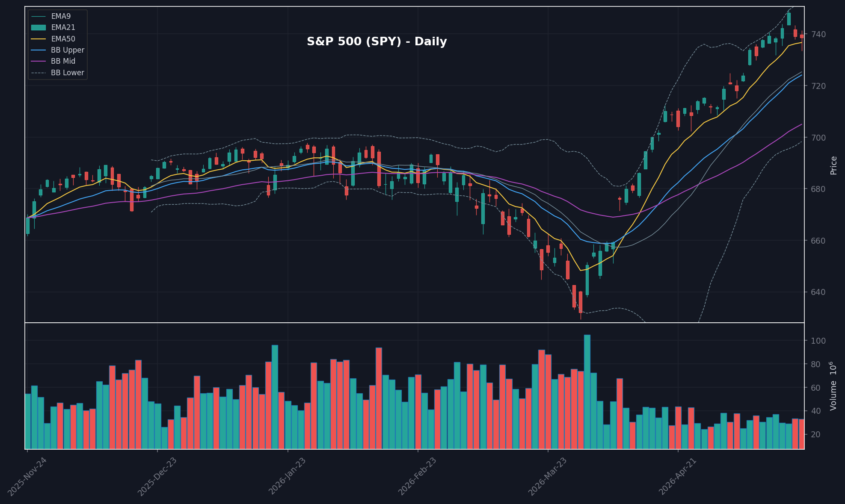Click the EMA21 legend label

63,27
